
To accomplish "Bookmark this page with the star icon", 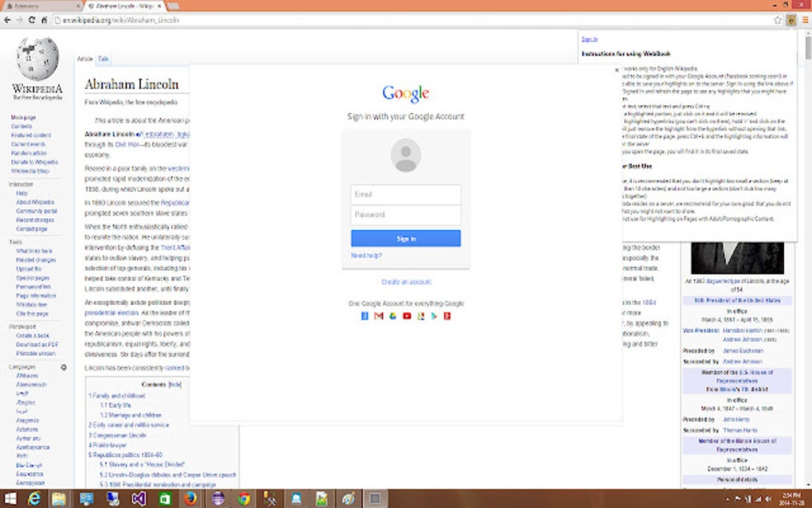I will coord(777,20).
